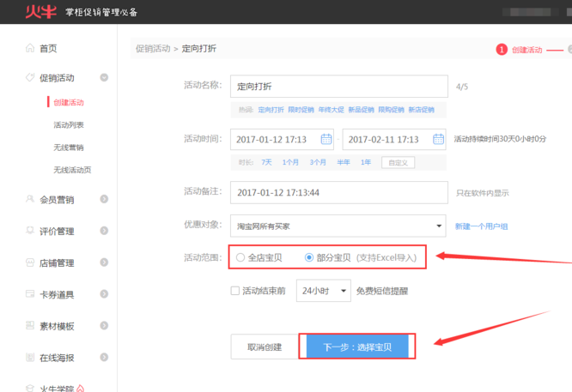
Task: Open 火牛学院 in the sidebar
Action: point(57,389)
